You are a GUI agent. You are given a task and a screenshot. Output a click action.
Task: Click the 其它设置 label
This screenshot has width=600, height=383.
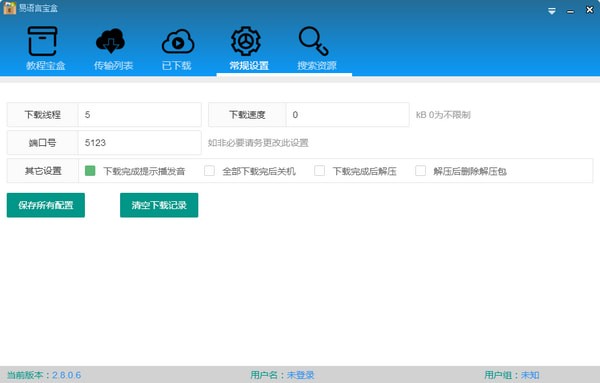click(x=43, y=171)
